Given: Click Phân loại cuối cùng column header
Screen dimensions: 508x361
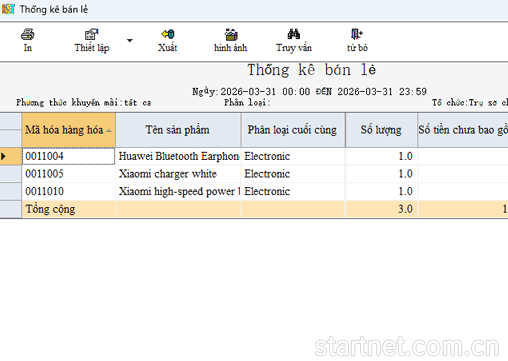Looking at the screenshot, I should 293,130.
